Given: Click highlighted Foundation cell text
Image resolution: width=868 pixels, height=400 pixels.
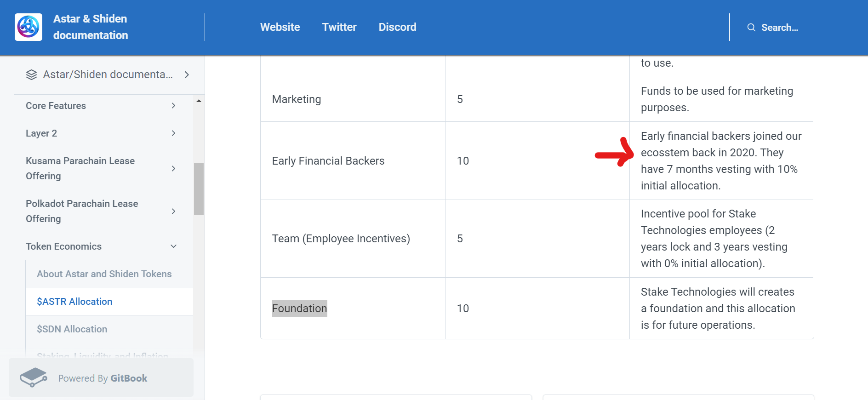Looking at the screenshot, I should (299, 309).
